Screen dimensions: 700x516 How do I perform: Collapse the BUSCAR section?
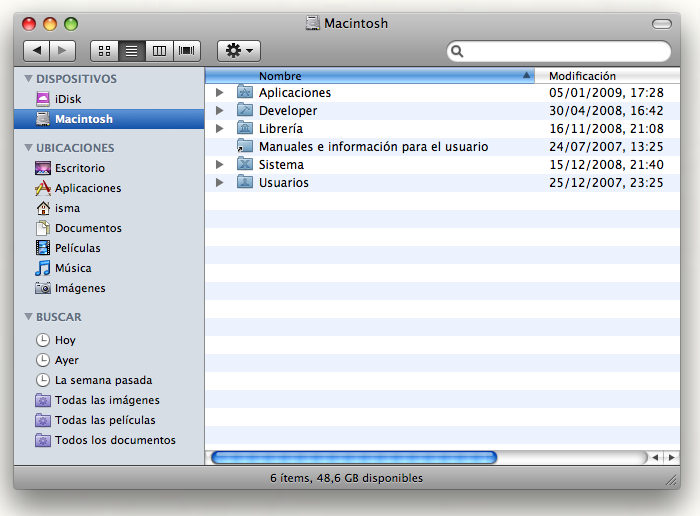[x=29, y=316]
